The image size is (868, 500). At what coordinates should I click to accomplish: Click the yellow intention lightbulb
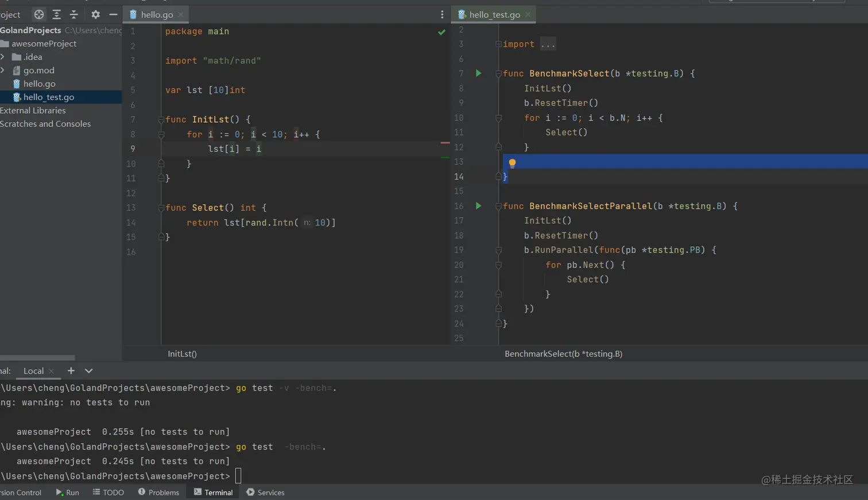[x=512, y=163]
